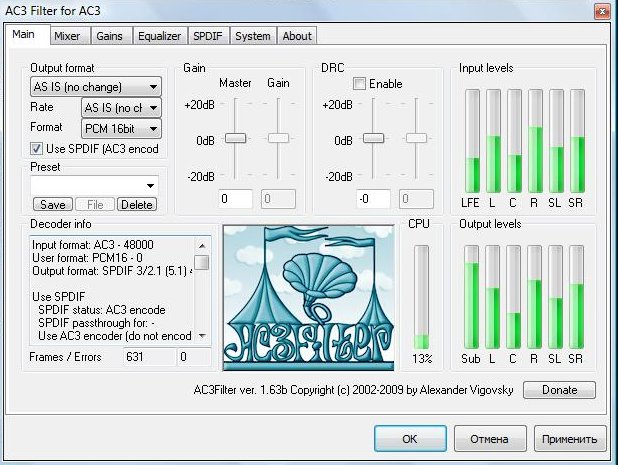This screenshot has height=465, width=618.
Task: Click the C input level meter
Action: tap(514, 141)
